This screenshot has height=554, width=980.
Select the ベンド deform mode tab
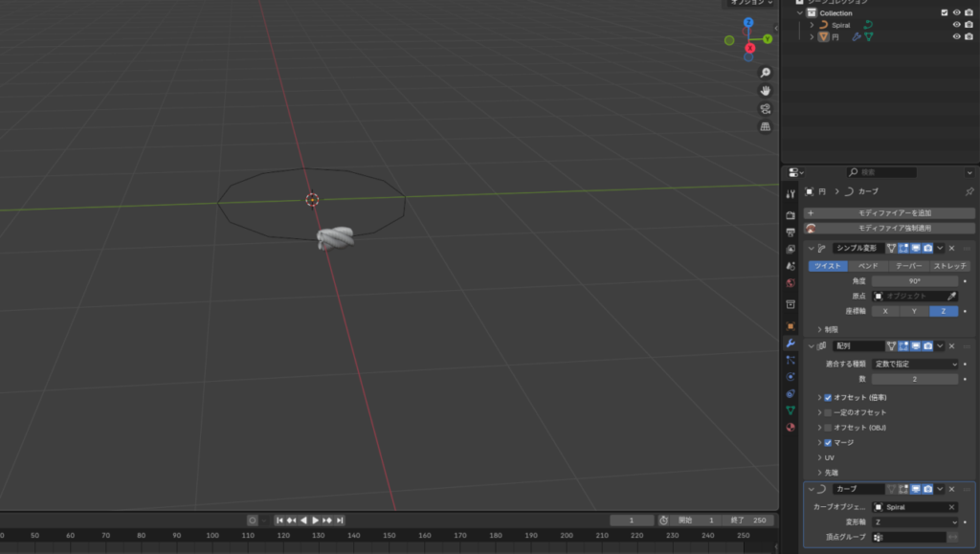point(868,266)
